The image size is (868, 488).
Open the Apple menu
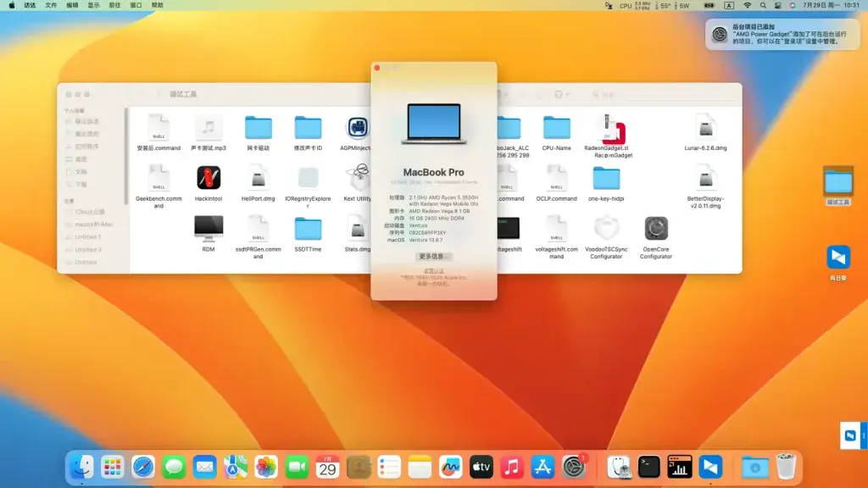coord(12,6)
